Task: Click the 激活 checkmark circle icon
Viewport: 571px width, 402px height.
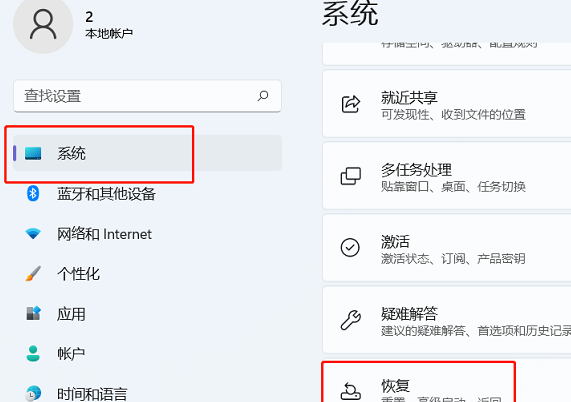Action: [x=350, y=248]
